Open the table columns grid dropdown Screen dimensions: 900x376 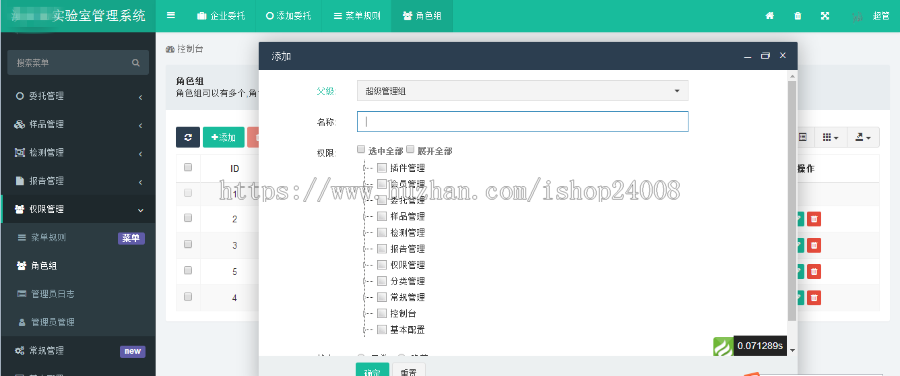coord(830,137)
